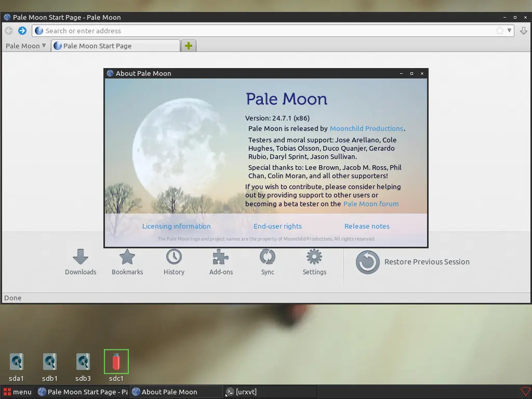Switch to Pale Moon Start Page taskbar entry
Viewport: 532px width, 399px height.
click(x=83, y=392)
